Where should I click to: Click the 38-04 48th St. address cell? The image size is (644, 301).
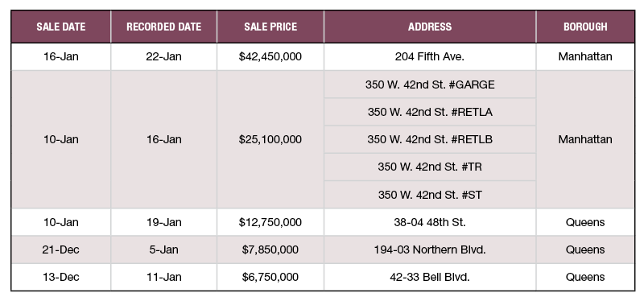430,222
